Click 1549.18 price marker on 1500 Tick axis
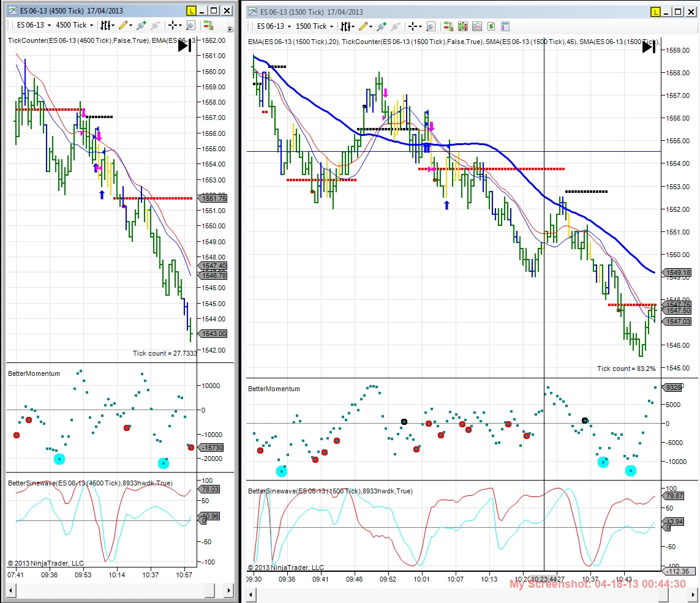This screenshot has height=603, width=700. [677, 272]
